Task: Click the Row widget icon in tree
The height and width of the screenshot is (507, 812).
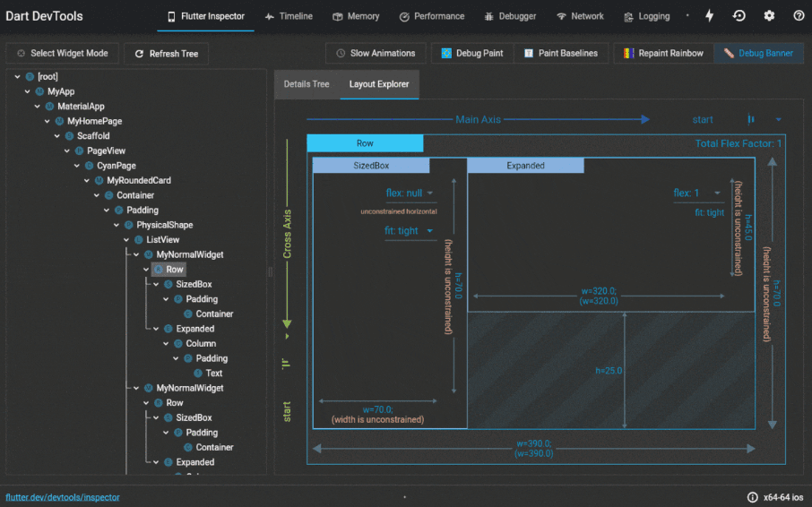Action: point(159,269)
